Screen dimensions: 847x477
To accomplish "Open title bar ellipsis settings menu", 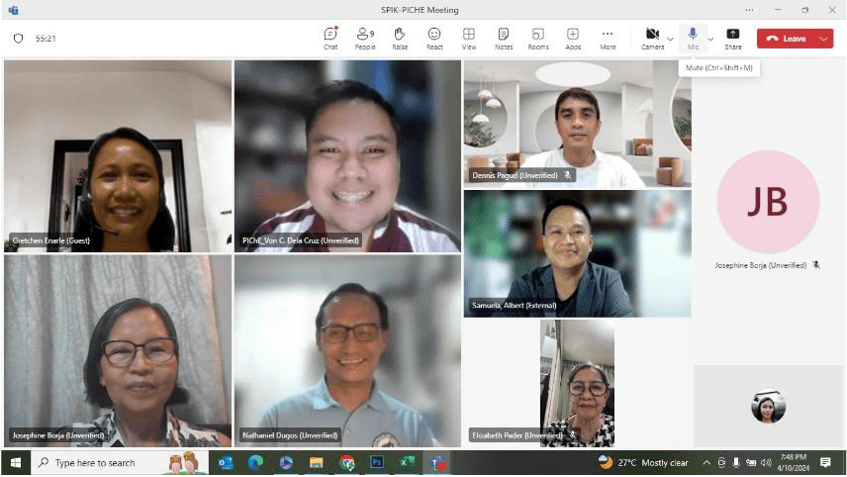I will tap(749, 10).
